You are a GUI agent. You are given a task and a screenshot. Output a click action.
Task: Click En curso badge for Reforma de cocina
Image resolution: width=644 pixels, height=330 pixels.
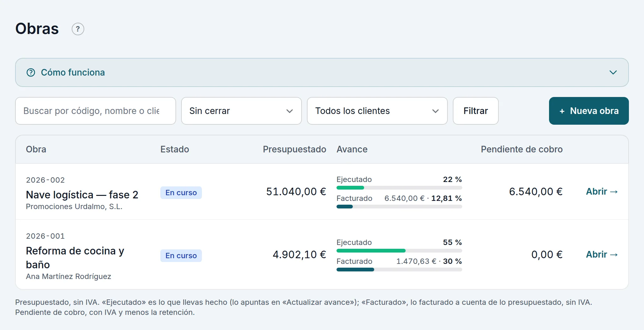[181, 256]
